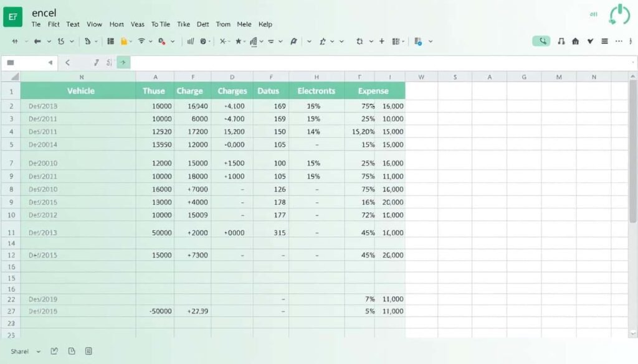
Task: Click the home icon in the right toolbar
Action: [x=575, y=42]
